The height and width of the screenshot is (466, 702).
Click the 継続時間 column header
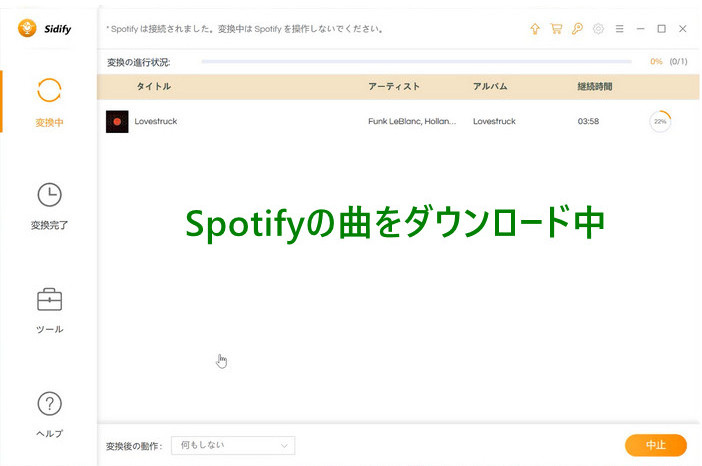595,86
